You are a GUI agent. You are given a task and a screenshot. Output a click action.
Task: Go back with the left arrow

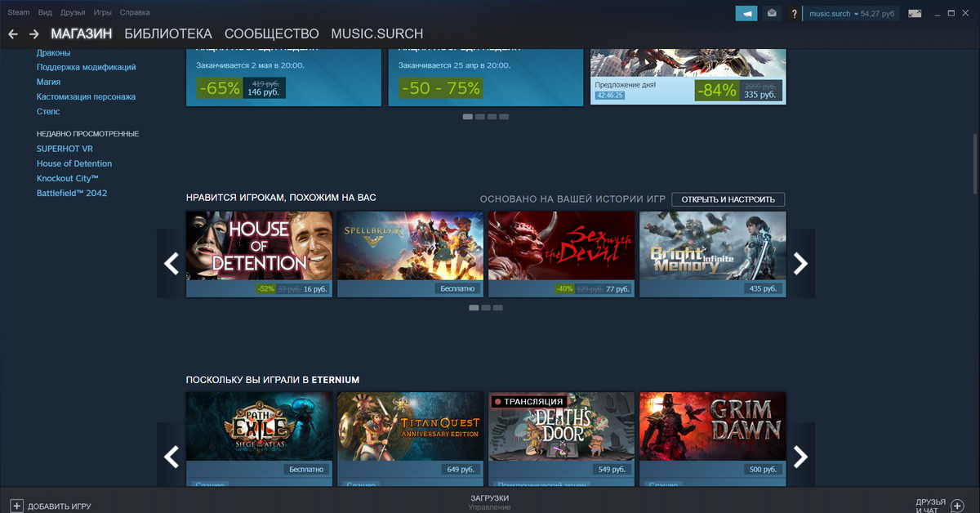point(13,33)
